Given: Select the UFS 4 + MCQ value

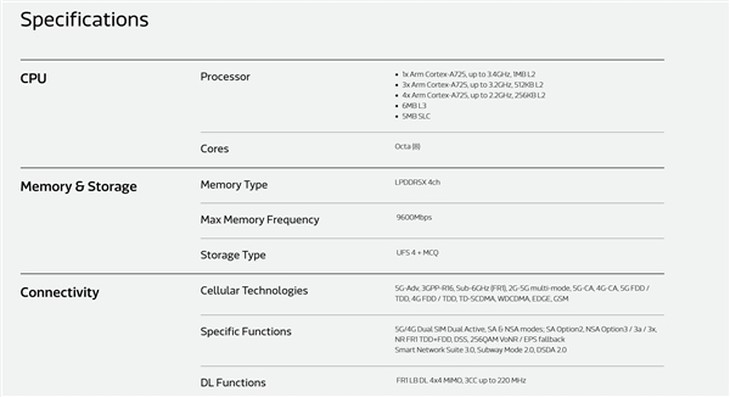Looking at the screenshot, I should pos(417,253).
